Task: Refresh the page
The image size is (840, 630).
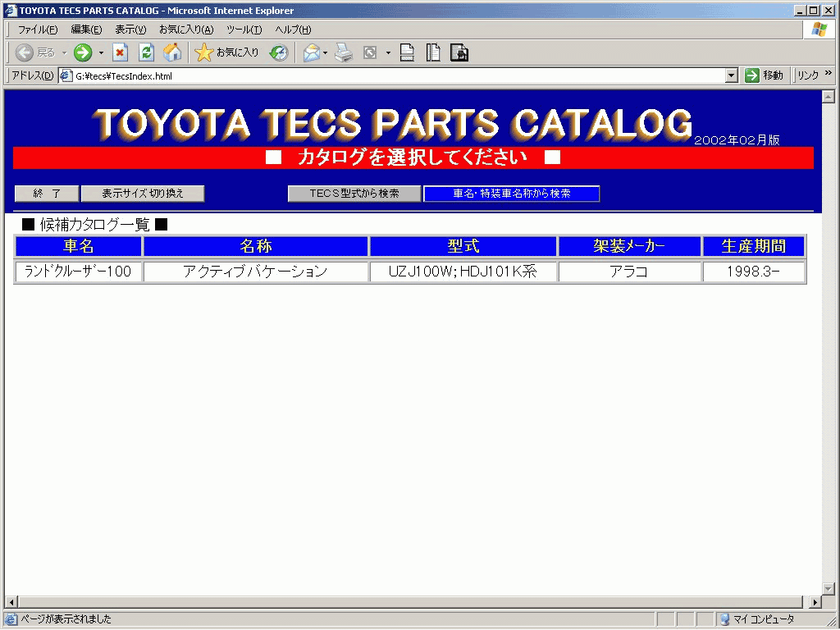Action: click(146, 52)
